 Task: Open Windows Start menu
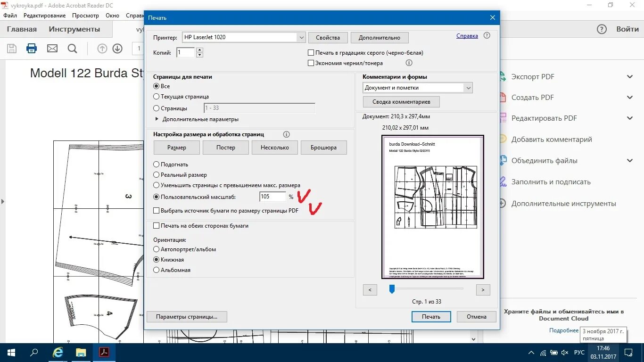click(11, 353)
